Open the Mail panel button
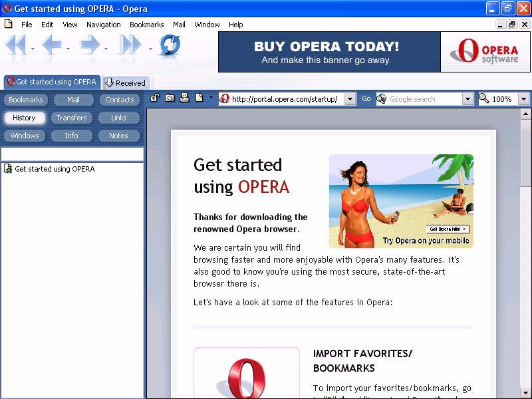Viewport: 532px width, 399px height. pos(73,100)
